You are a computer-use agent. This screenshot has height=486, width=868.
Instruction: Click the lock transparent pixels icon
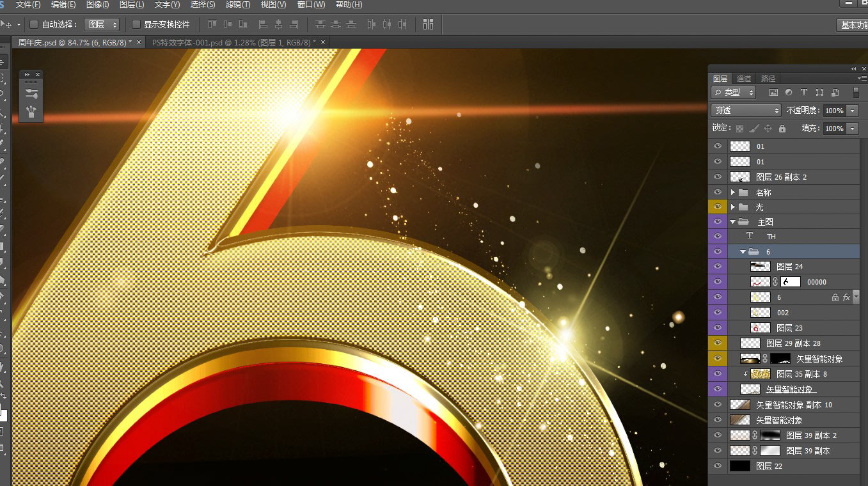[x=740, y=129]
